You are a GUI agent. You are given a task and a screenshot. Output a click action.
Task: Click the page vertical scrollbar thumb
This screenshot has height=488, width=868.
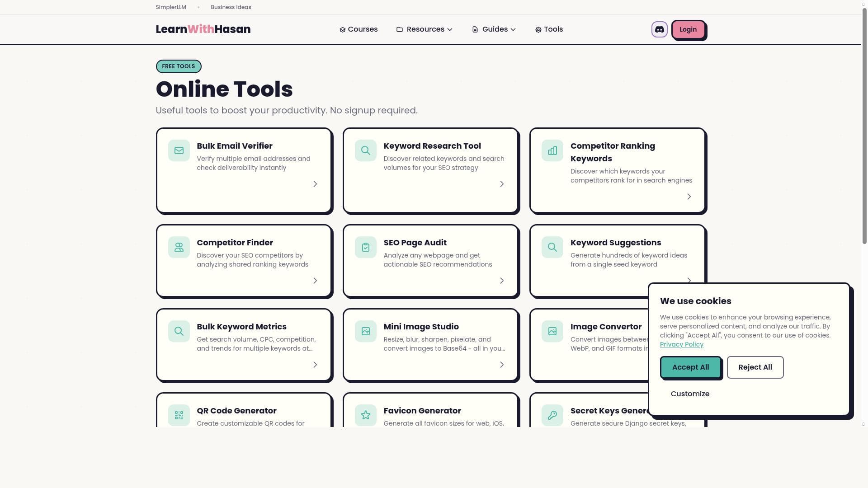pos(864,127)
